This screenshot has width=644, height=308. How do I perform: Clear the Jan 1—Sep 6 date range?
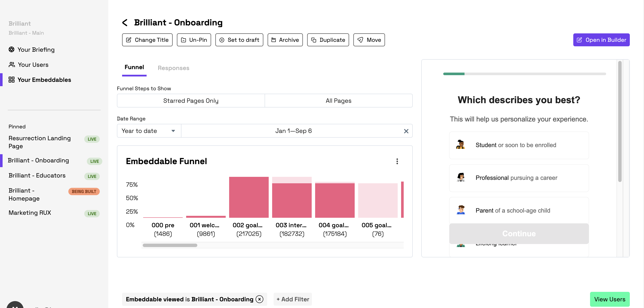tap(406, 131)
